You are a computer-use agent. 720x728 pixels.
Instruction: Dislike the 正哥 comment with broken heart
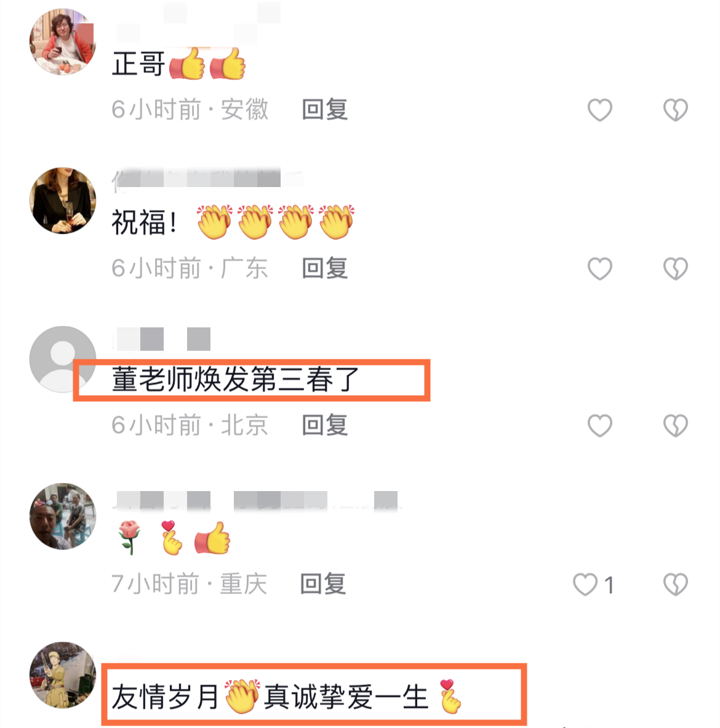coord(676,110)
